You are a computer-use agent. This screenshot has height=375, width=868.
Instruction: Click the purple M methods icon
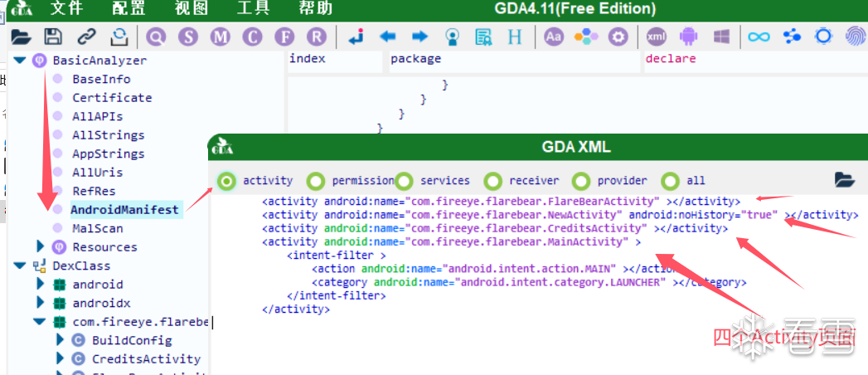point(221,37)
